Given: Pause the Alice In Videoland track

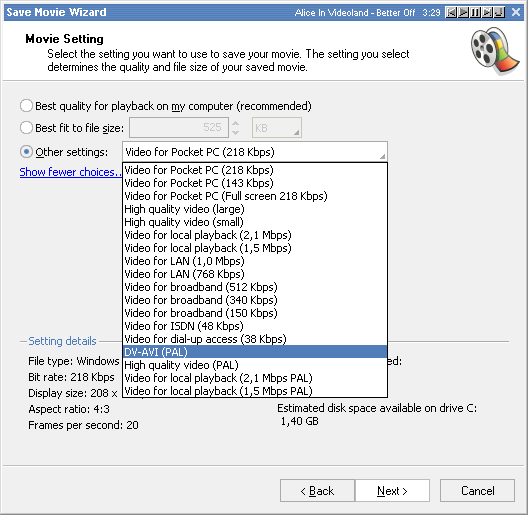Looking at the screenshot, I should [475, 12].
